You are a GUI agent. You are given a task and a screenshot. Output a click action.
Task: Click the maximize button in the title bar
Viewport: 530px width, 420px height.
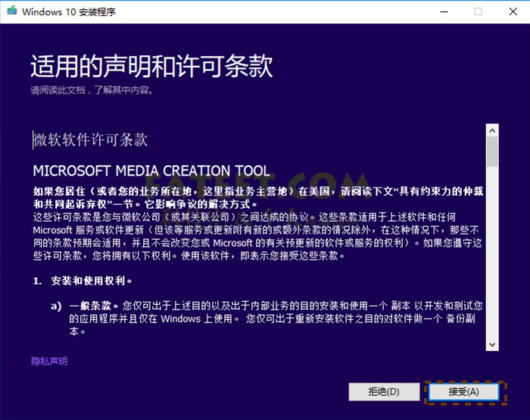click(x=478, y=11)
